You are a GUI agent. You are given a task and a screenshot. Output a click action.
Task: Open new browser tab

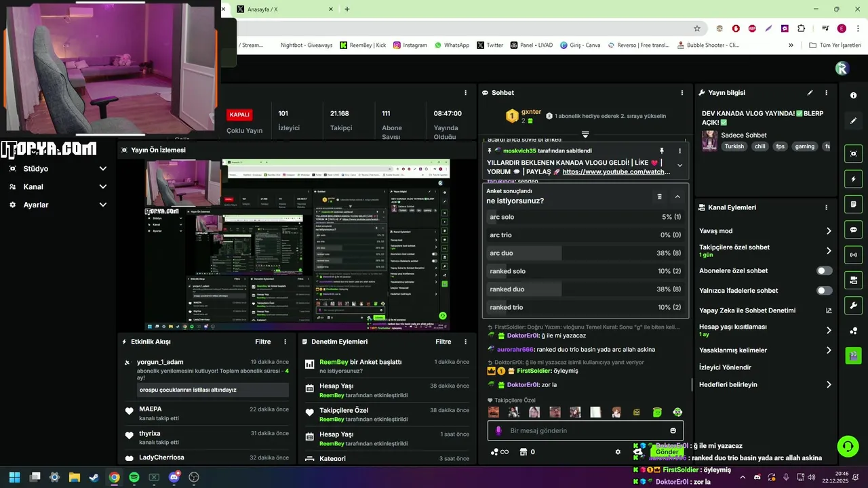coord(347,9)
